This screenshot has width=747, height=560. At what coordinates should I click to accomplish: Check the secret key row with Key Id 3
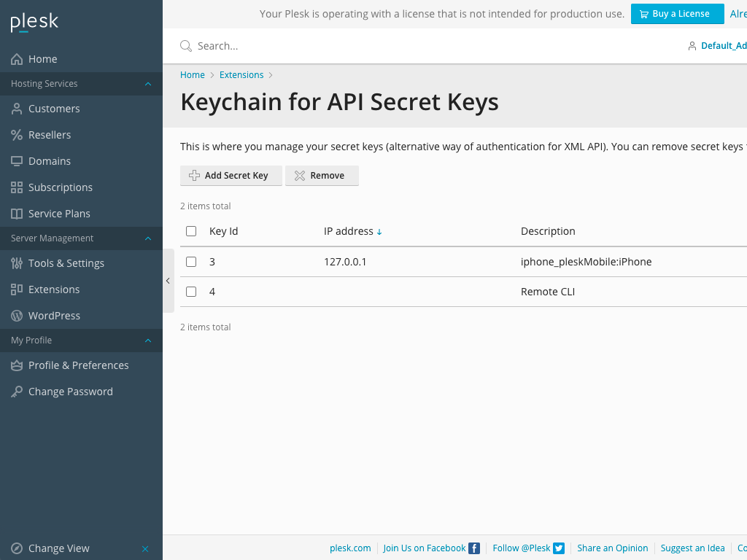(191, 261)
